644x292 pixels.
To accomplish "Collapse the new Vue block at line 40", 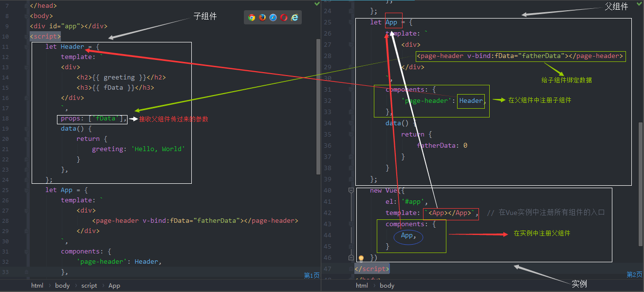I will [351, 191].
